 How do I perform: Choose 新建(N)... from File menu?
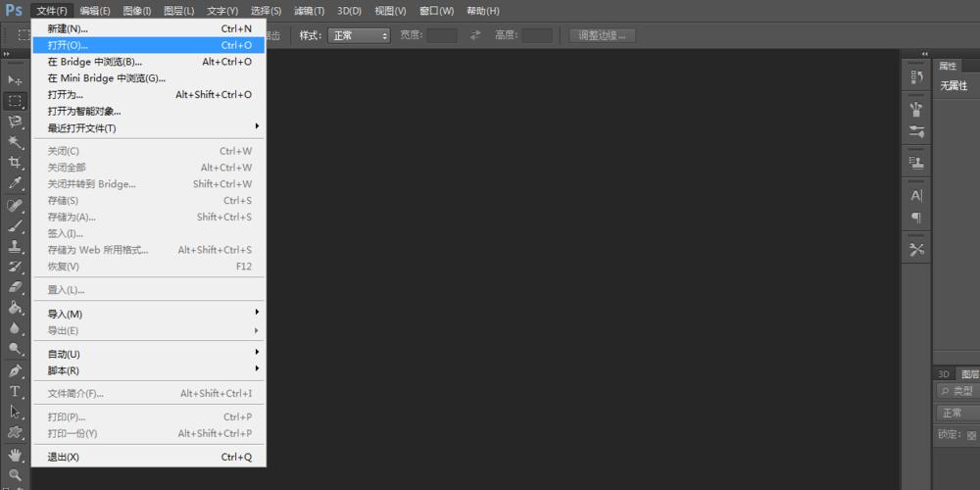(x=149, y=28)
